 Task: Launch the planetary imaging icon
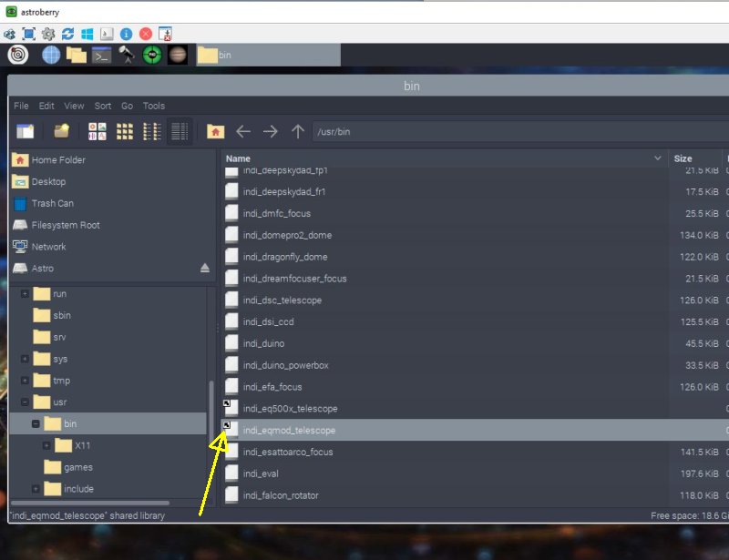pyautogui.click(x=178, y=55)
